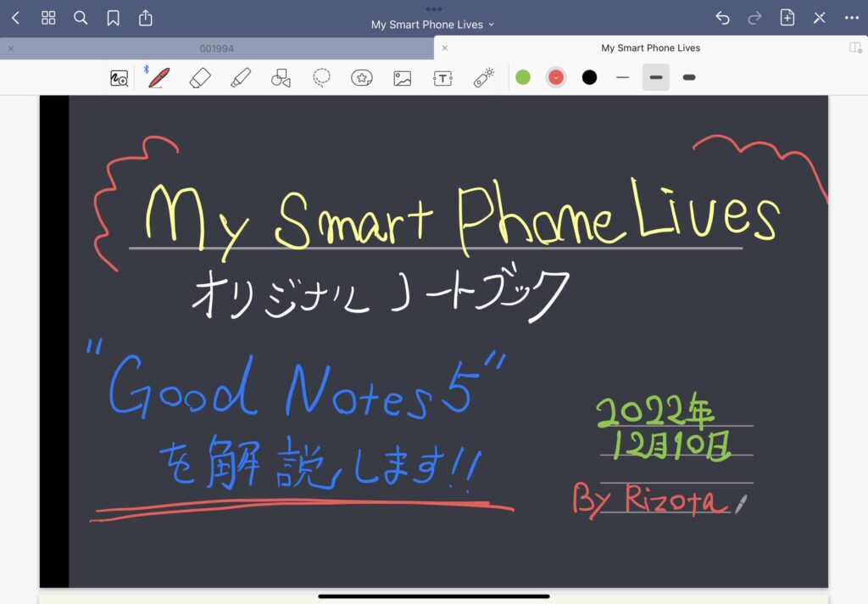Image resolution: width=868 pixels, height=604 pixels.
Task: Choose the green pen color
Action: [x=523, y=77]
